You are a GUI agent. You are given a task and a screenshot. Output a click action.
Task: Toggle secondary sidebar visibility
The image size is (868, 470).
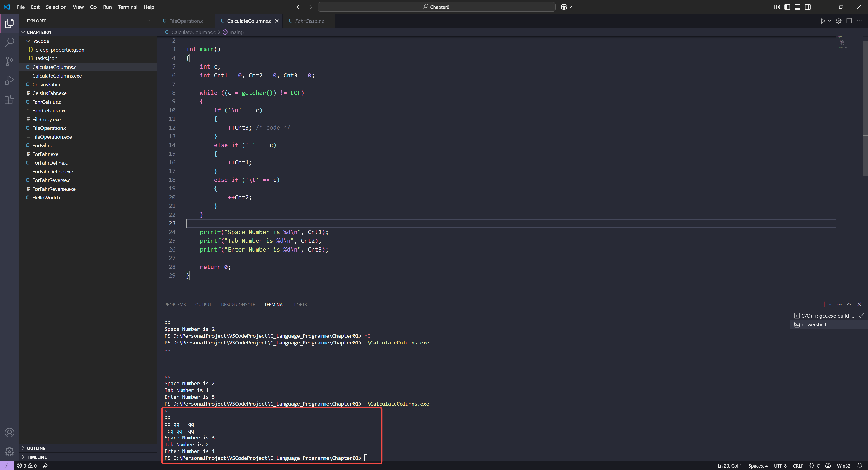click(x=808, y=7)
